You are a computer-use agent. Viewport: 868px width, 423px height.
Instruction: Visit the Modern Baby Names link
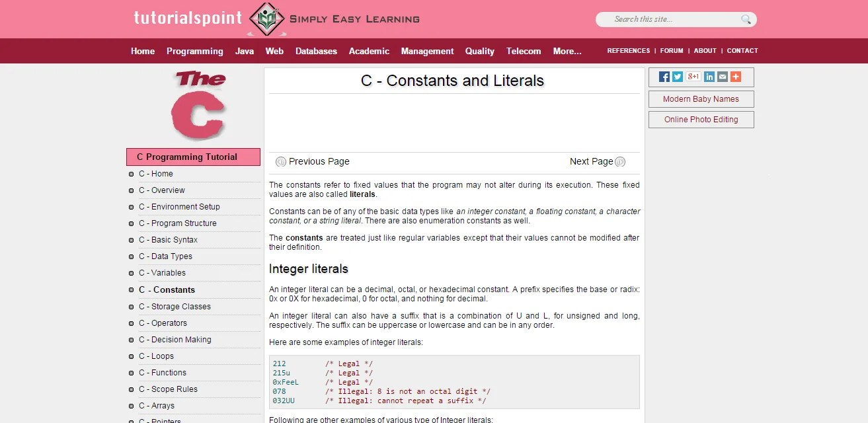tap(701, 98)
